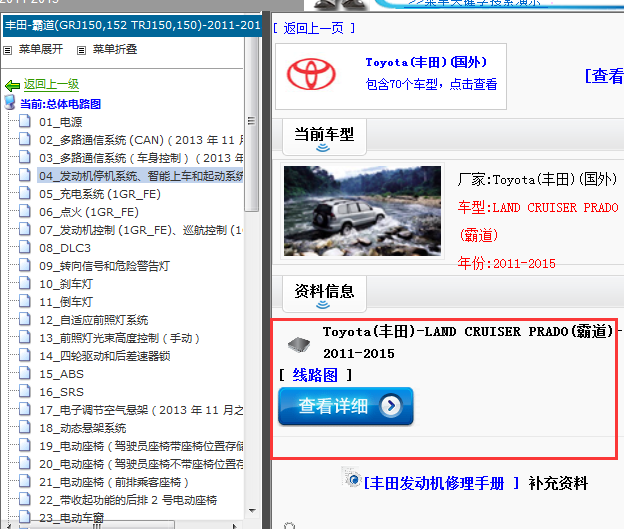Viewport: 624px width, 529px height.
Task: Click 菜单折叠 collapse icon
Action: [x=81, y=51]
